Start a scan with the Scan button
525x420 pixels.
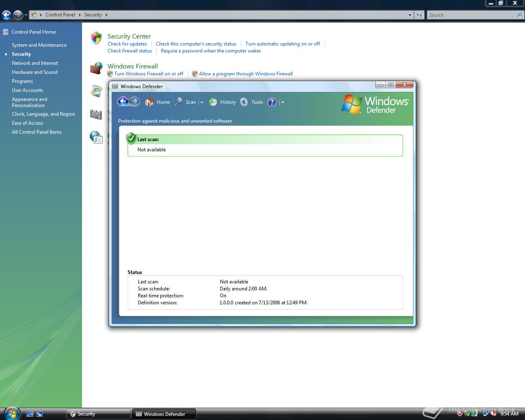click(185, 102)
